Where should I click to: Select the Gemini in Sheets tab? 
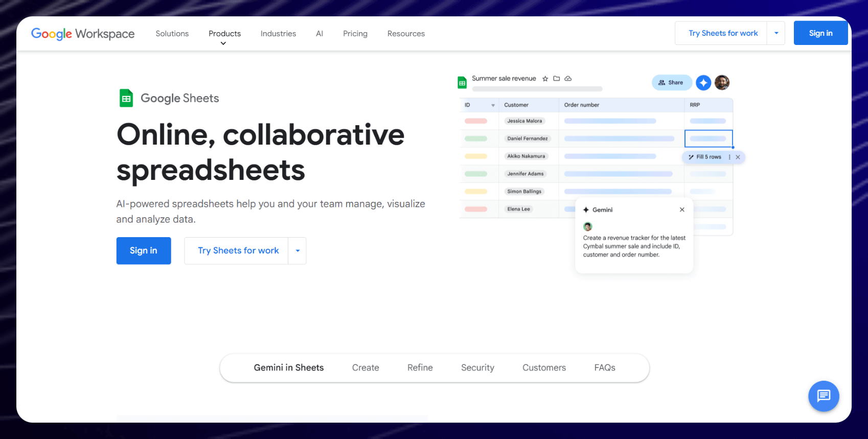(x=289, y=367)
